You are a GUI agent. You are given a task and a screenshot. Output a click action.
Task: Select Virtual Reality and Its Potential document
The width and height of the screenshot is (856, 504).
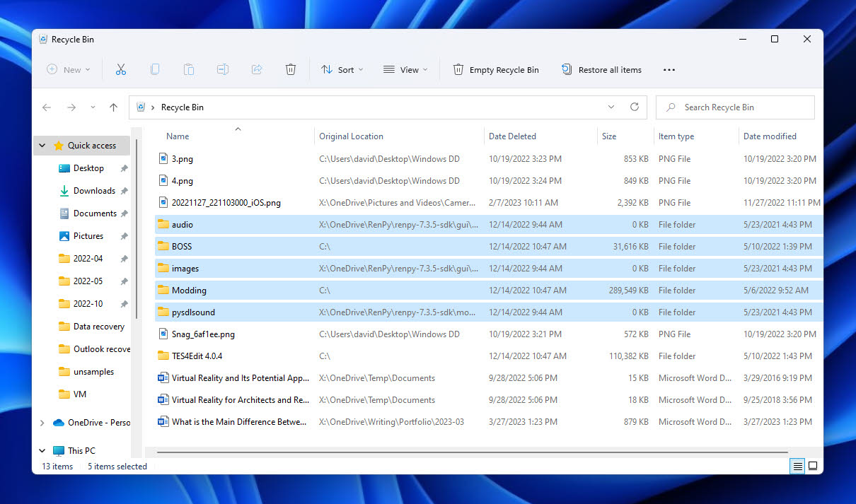[x=241, y=378]
